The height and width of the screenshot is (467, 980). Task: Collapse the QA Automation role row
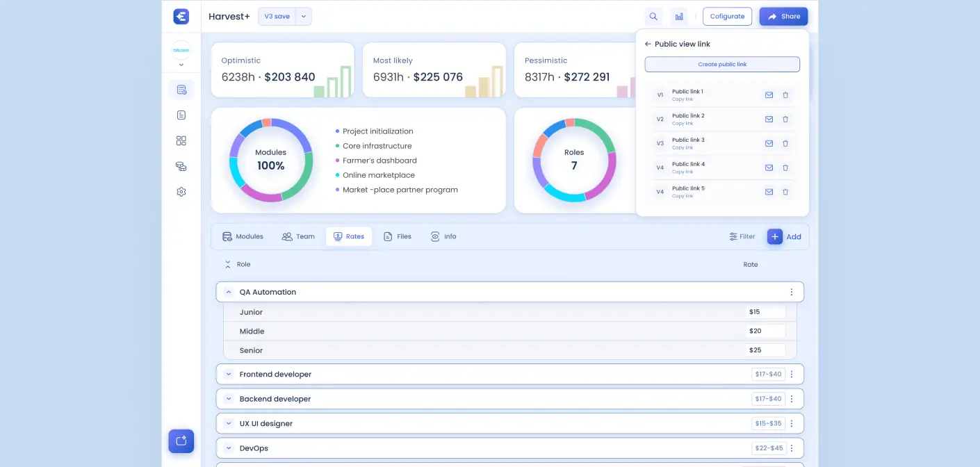tap(228, 293)
